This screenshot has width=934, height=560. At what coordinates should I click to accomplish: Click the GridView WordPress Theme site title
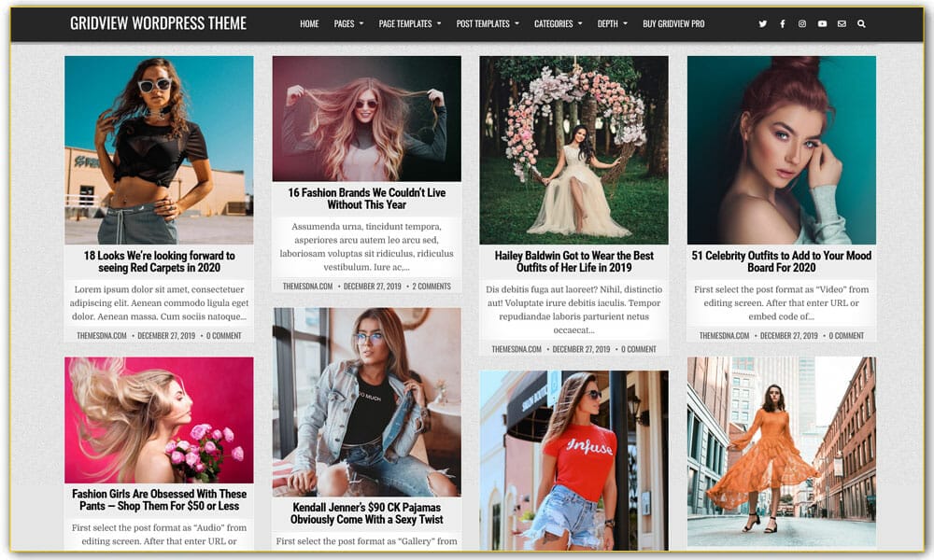[x=158, y=23]
